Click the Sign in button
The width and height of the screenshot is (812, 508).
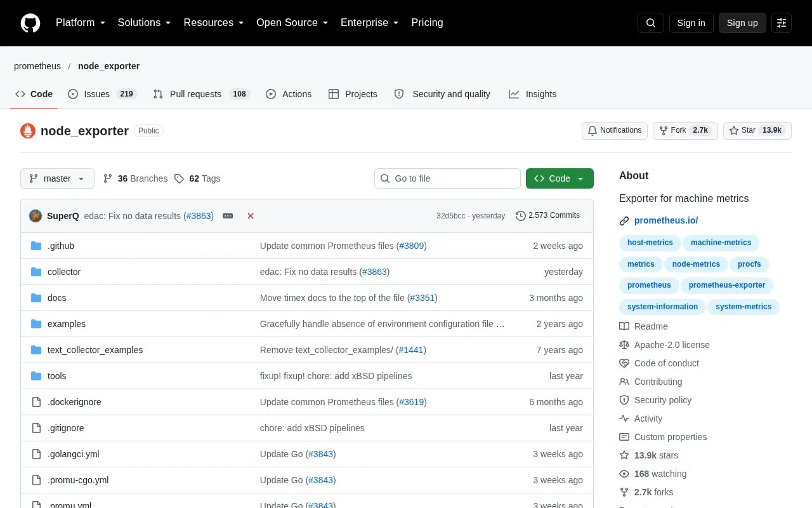(x=691, y=23)
